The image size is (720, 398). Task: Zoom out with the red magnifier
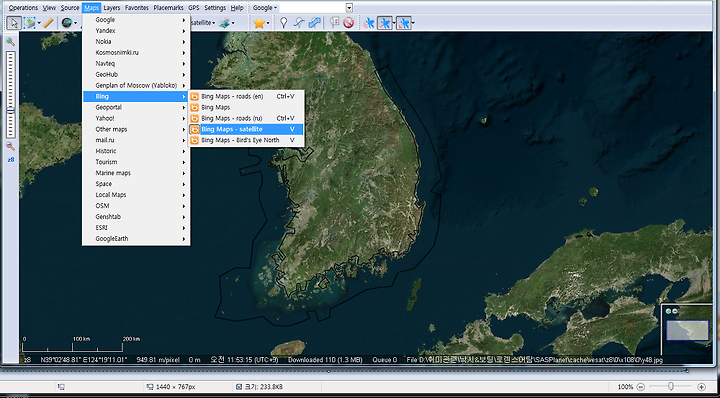point(10,146)
